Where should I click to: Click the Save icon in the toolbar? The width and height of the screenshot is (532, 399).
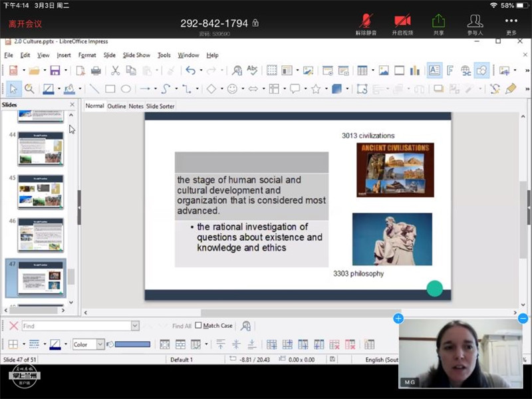tap(55, 70)
